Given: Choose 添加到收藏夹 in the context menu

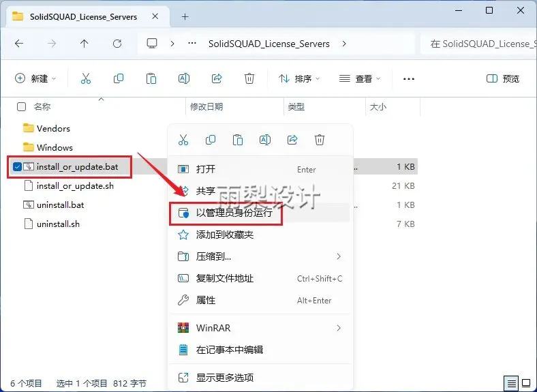Looking at the screenshot, I should (x=260, y=235).
